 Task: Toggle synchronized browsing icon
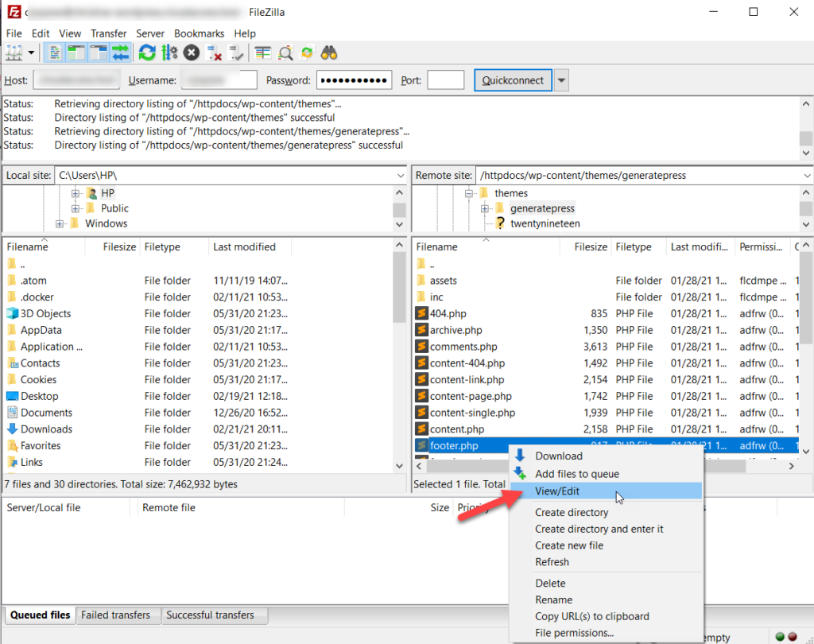[x=307, y=53]
